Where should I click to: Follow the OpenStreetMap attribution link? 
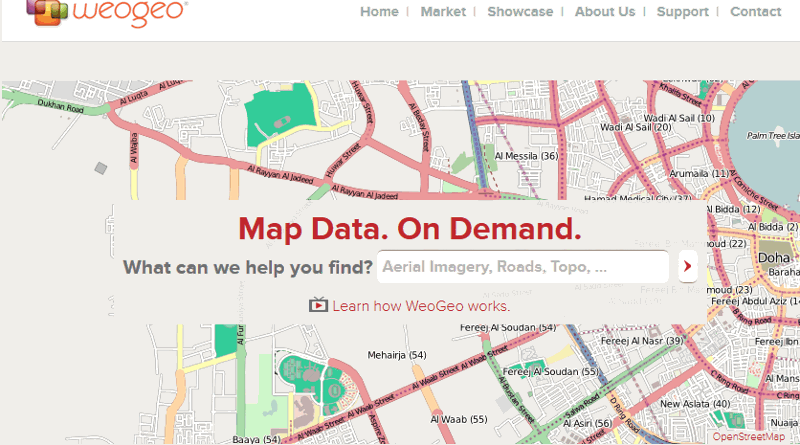click(x=748, y=437)
